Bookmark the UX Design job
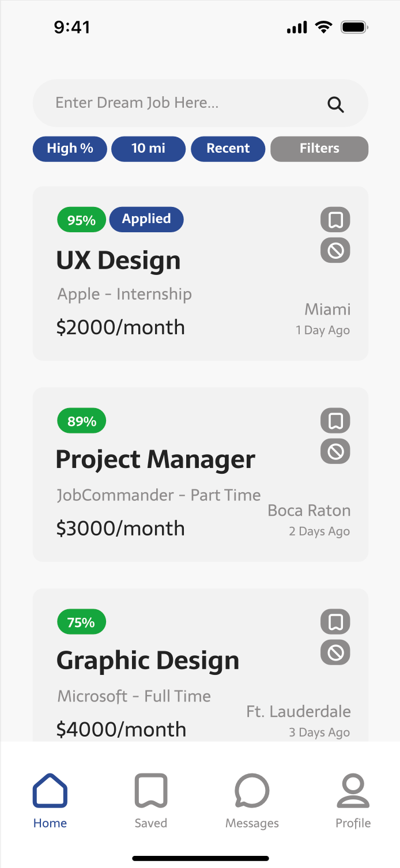 pos(335,220)
